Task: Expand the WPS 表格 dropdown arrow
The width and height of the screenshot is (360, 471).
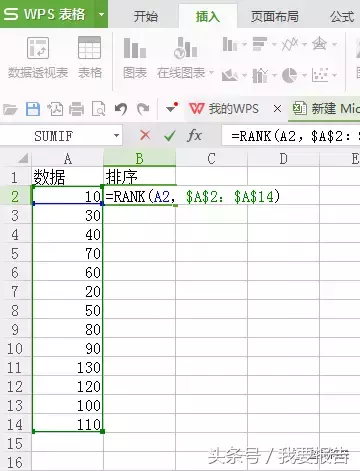Action: [101, 14]
